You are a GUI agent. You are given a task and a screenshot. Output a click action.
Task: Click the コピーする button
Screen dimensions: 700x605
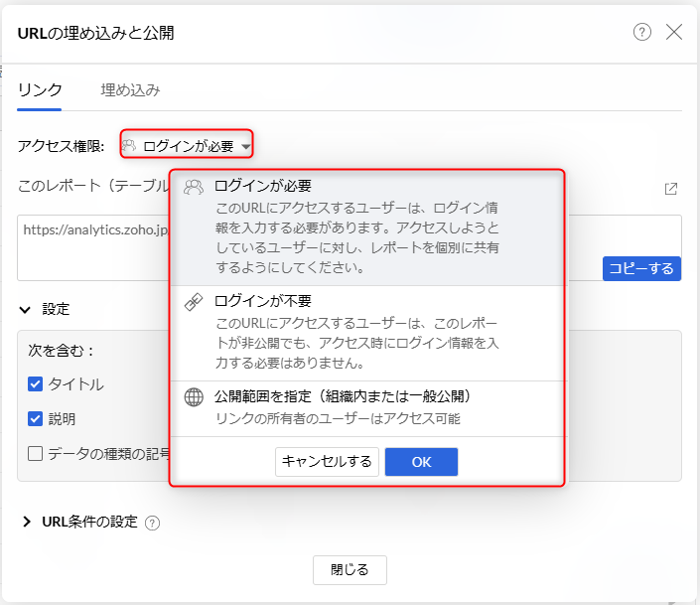[x=640, y=268]
